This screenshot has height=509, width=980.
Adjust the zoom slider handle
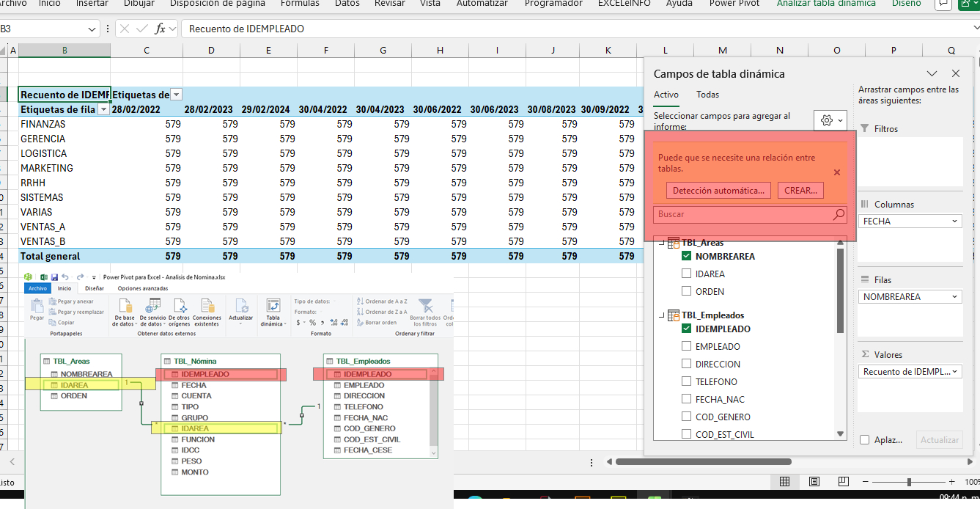tap(909, 482)
